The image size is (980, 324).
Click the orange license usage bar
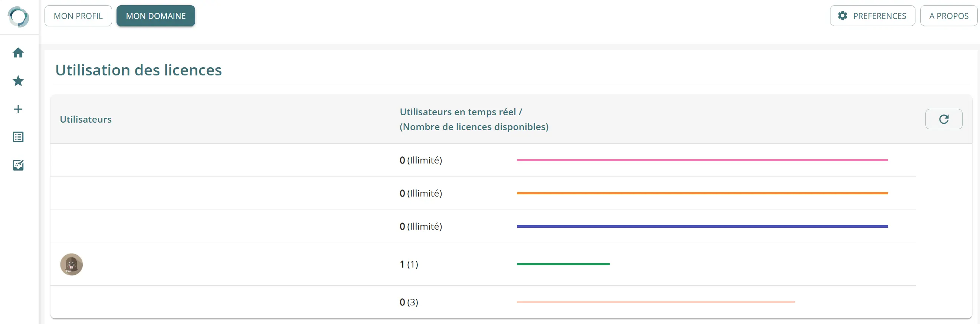[702, 194]
